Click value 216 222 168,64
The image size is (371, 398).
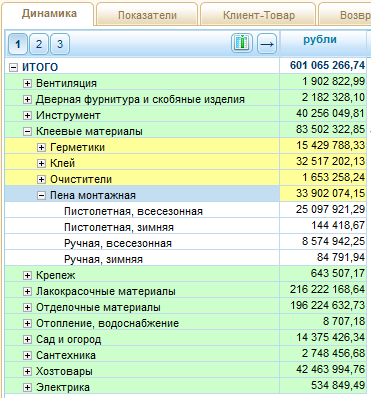[x=327, y=289]
